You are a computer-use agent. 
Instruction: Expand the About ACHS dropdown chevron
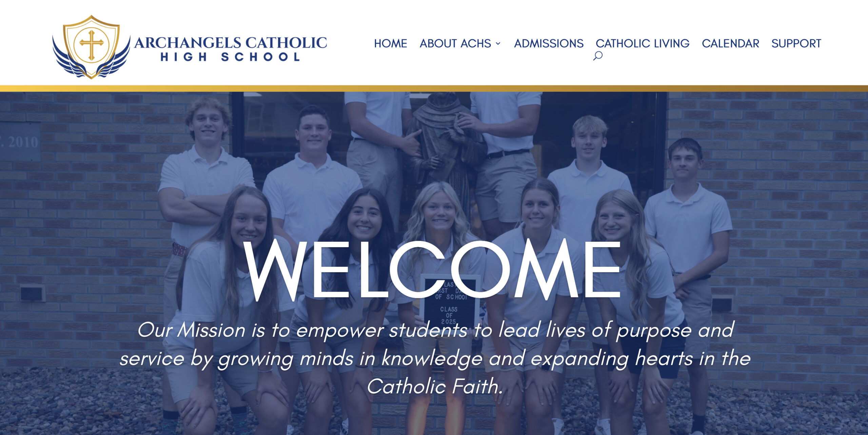point(498,43)
